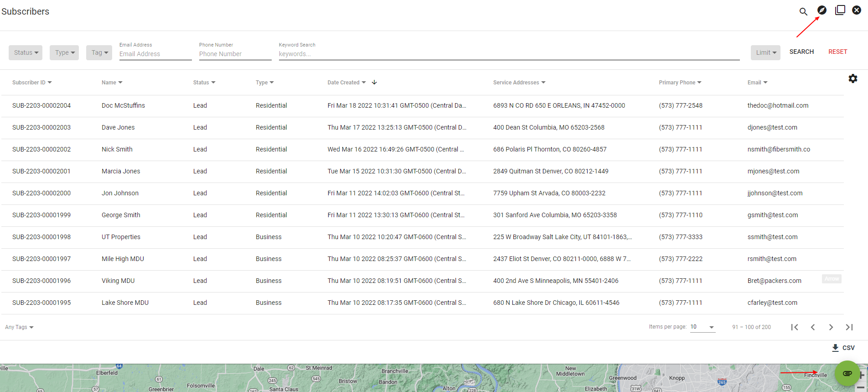This screenshot has width=868, height=392.
Task: Click Marcia Jones name cell
Action: click(x=121, y=171)
